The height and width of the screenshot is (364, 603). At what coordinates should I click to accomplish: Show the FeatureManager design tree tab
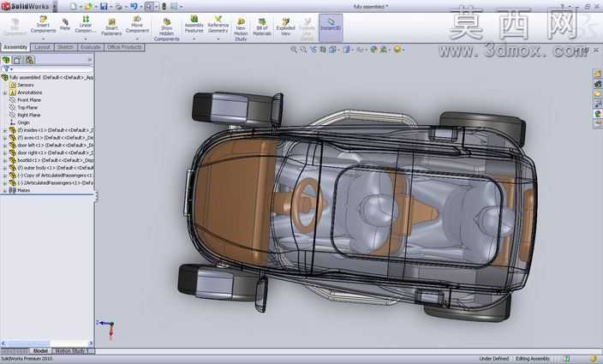[6, 60]
